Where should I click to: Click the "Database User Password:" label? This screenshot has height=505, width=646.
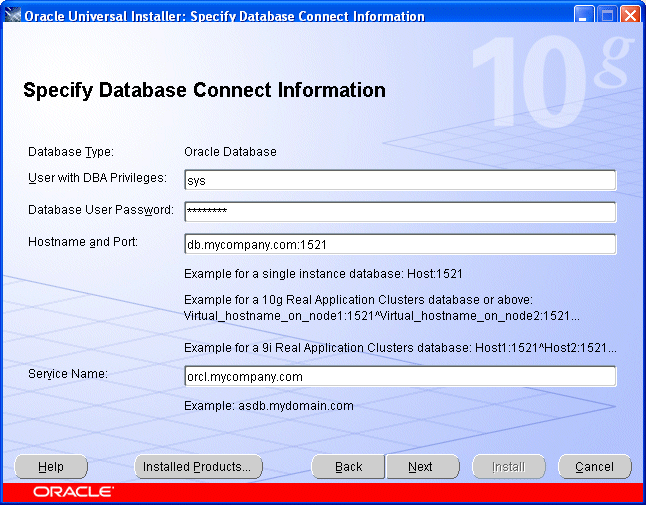tap(101, 210)
